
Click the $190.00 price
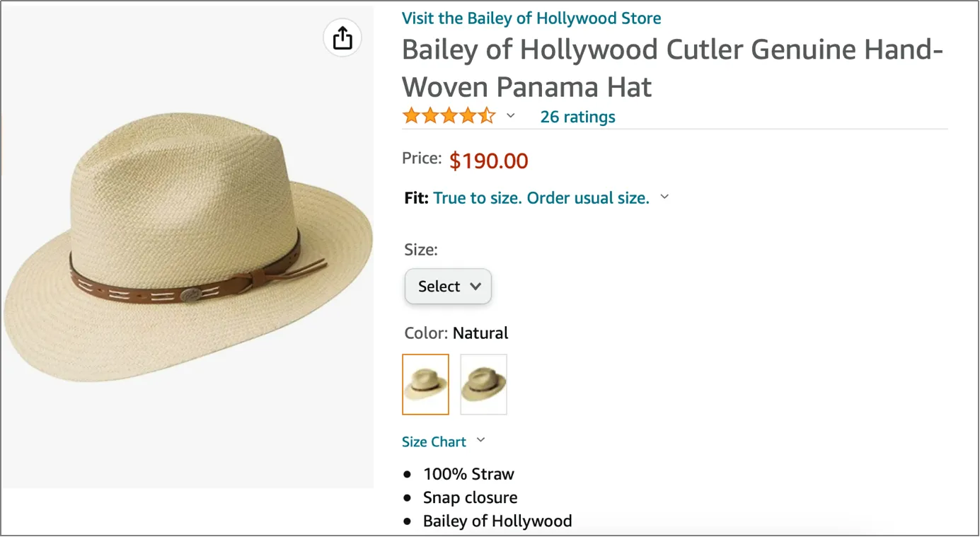488,161
